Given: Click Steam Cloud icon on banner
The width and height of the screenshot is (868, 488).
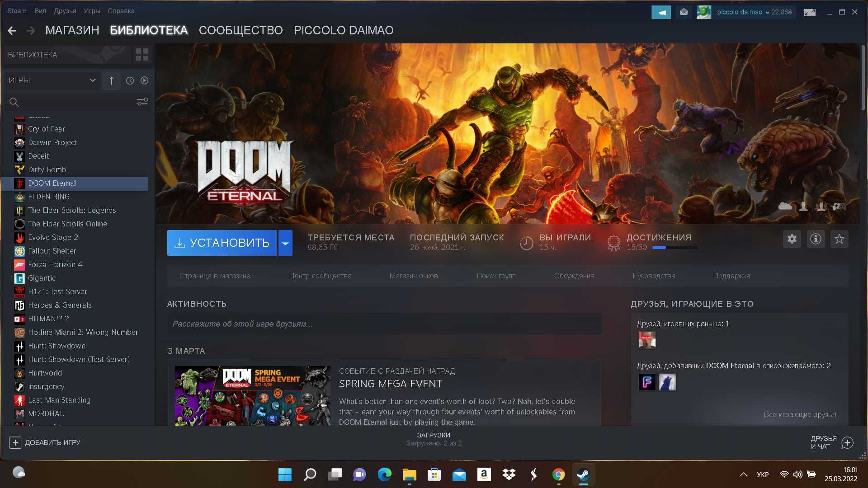Looking at the screenshot, I should pos(785,206).
